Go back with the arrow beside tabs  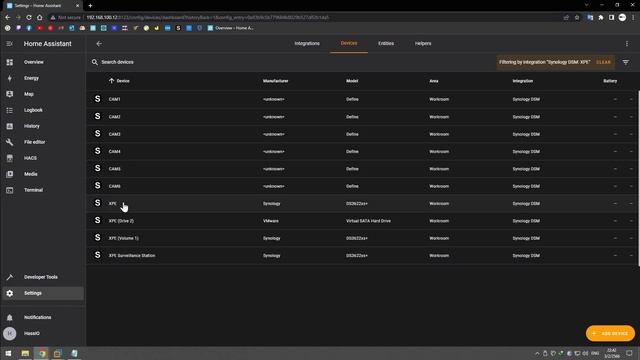point(99,44)
